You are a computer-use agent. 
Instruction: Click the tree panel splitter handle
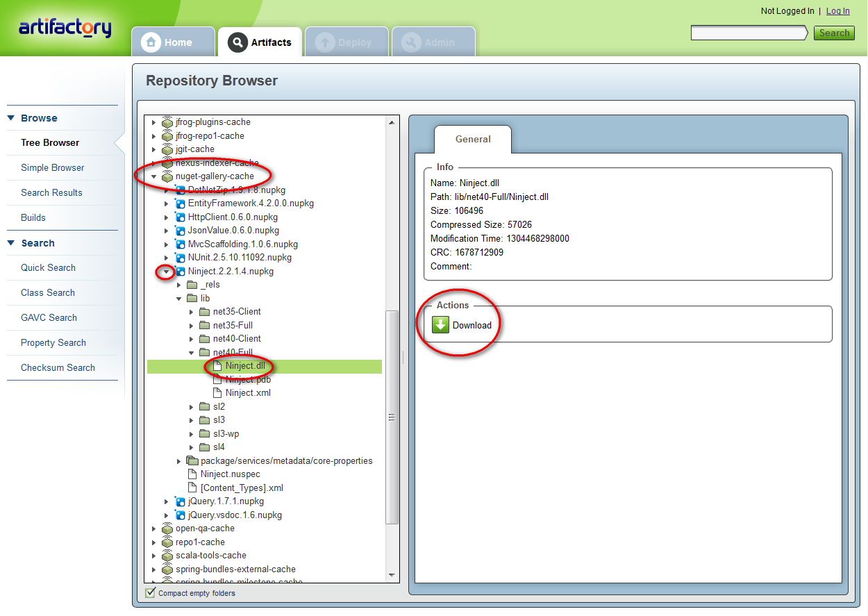pyautogui.click(x=404, y=358)
